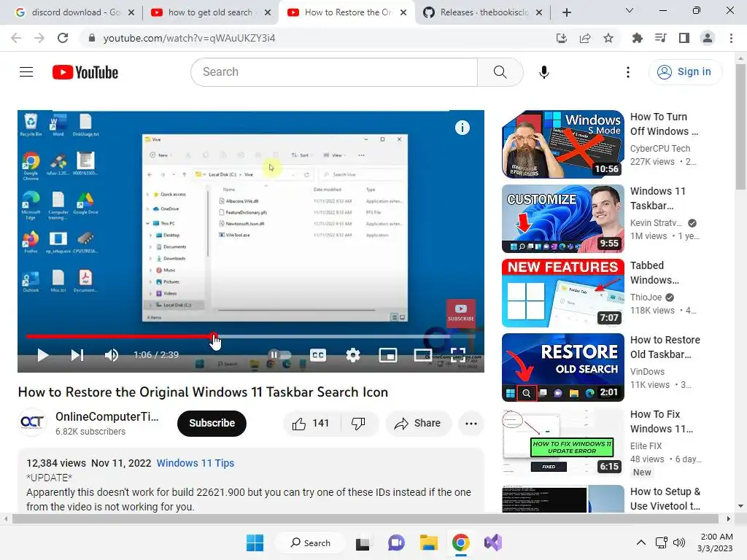Toggle the autoplay switch

(280, 355)
